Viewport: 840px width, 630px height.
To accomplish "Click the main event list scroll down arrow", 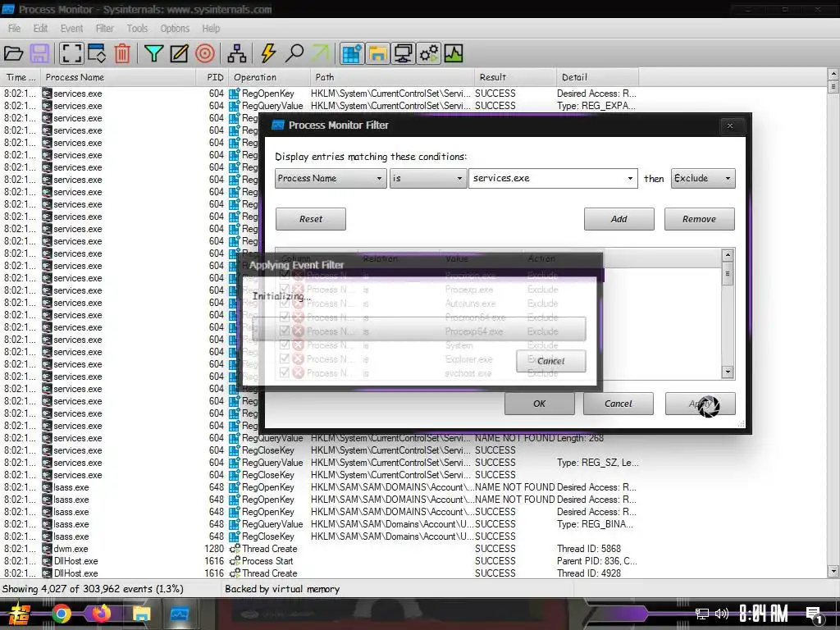I will pyautogui.click(x=833, y=572).
